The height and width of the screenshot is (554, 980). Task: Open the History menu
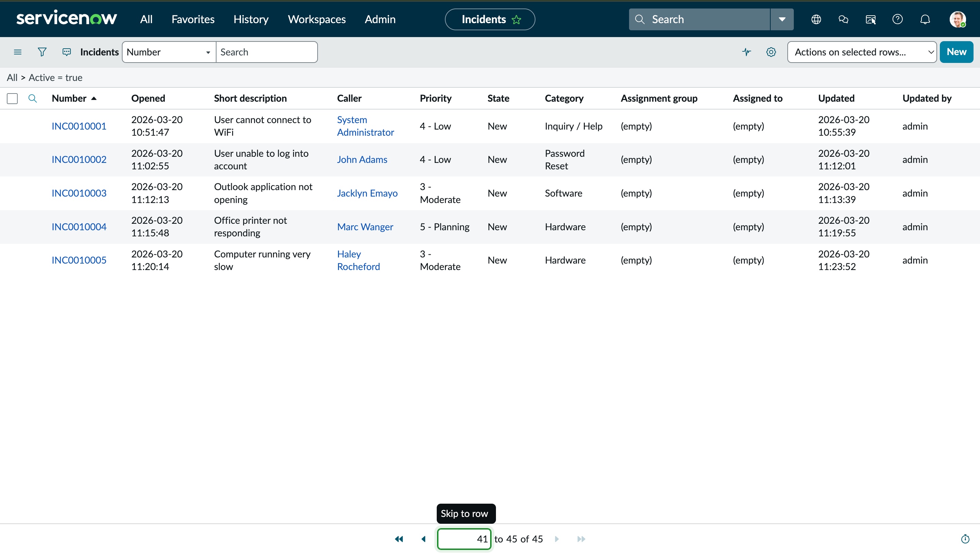pos(251,19)
